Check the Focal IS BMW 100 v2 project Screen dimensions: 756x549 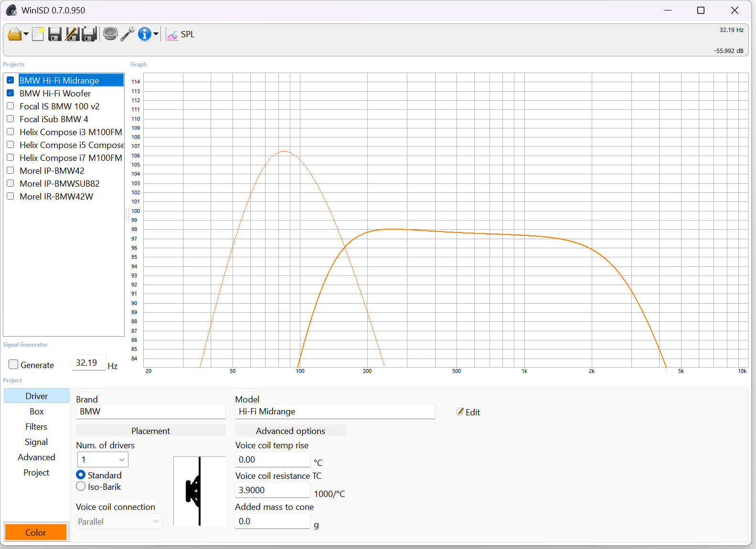point(10,106)
